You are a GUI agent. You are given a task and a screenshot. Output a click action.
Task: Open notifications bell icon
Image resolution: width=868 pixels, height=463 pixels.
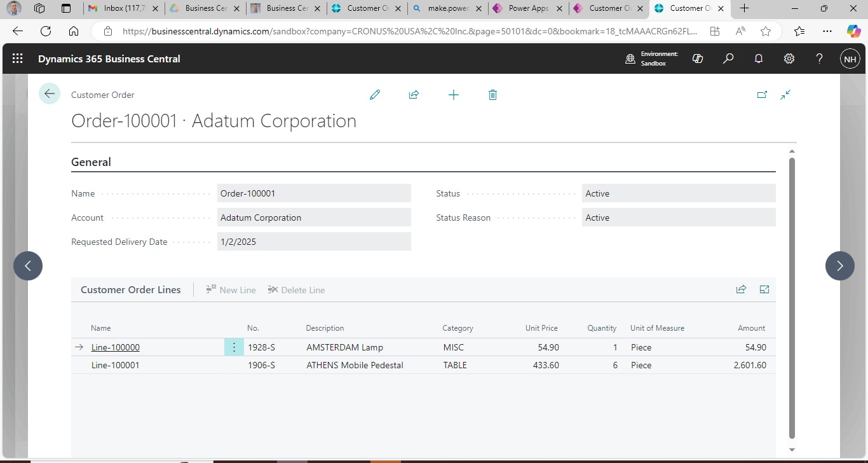click(x=759, y=59)
